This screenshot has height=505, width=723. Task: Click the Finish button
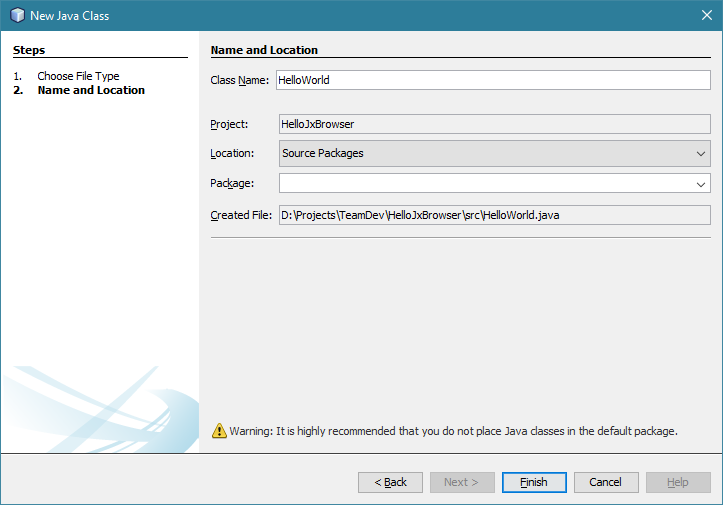pyautogui.click(x=534, y=482)
